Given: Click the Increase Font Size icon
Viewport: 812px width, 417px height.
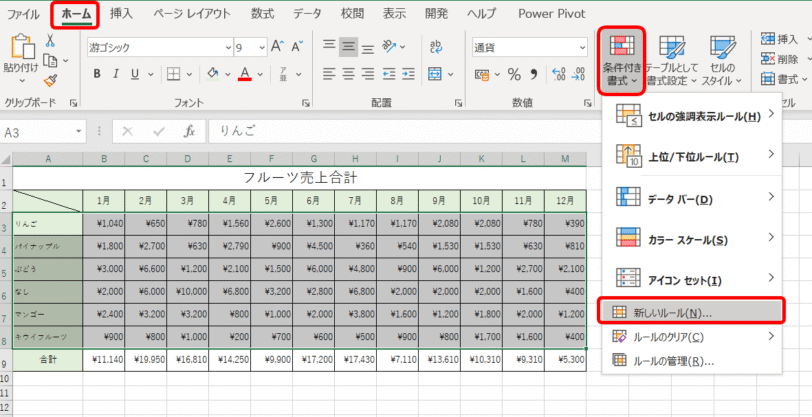Looking at the screenshot, I should 278,47.
